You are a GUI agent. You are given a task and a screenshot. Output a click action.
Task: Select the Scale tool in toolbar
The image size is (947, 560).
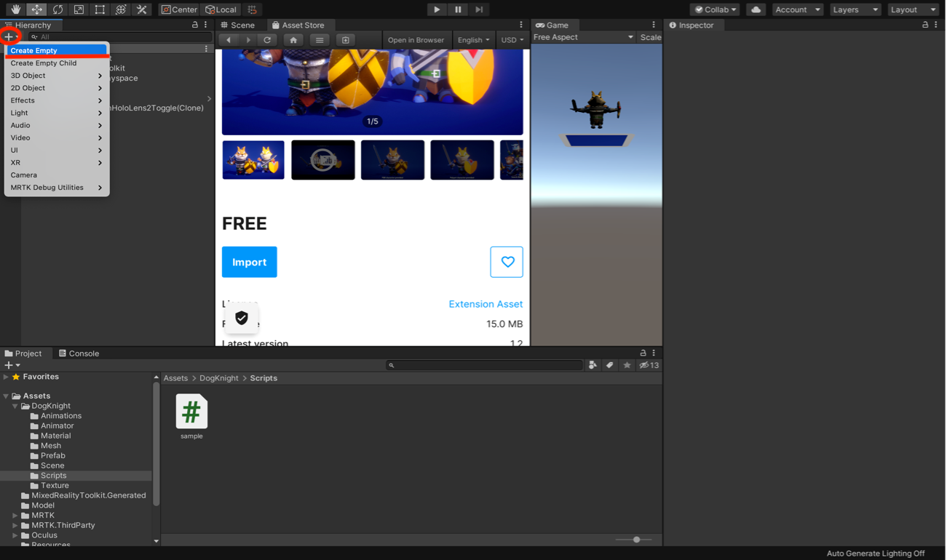pos(79,9)
